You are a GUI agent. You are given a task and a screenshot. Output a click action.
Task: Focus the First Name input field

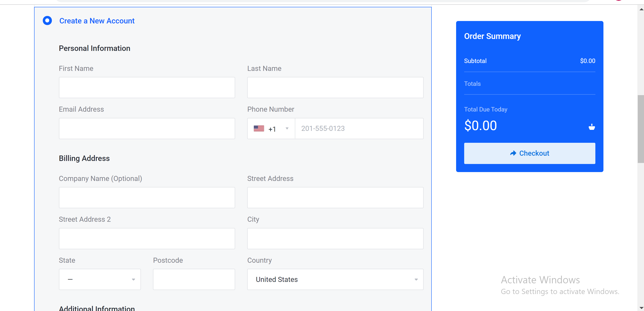(x=147, y=88)
